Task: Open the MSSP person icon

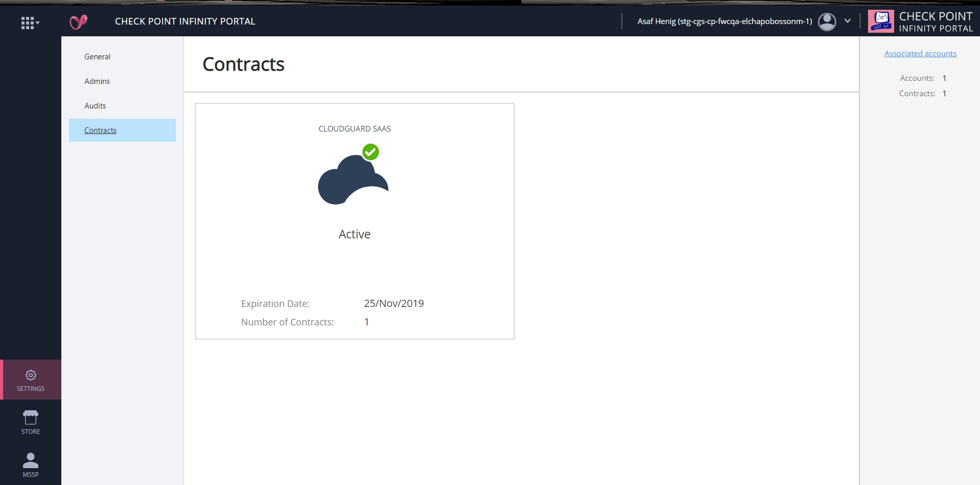Action: click(31, 465)
